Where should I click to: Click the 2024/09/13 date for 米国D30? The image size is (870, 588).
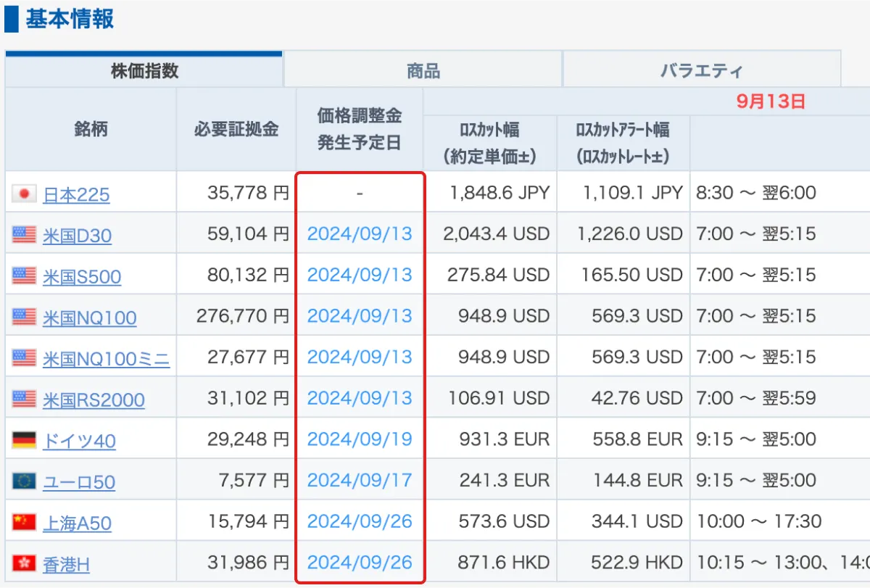pyautogui.click(x=360, y=233)
